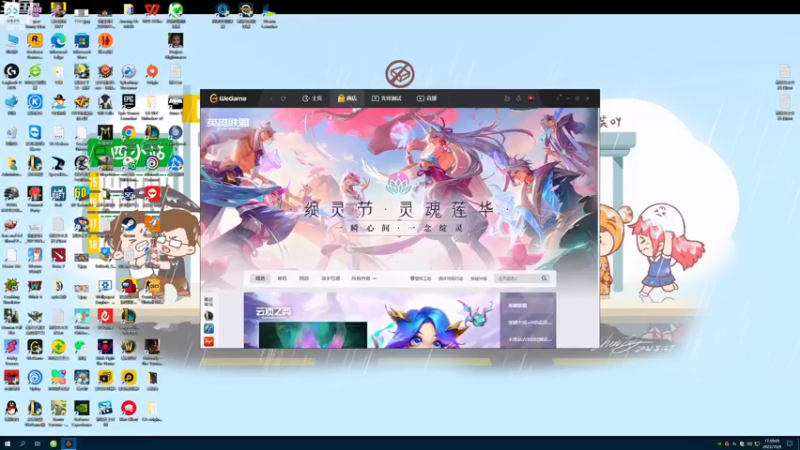Open the blue game icon in WeGame sidebar
This screenshot has width=800, height=450.
click(x=209, y=329)
